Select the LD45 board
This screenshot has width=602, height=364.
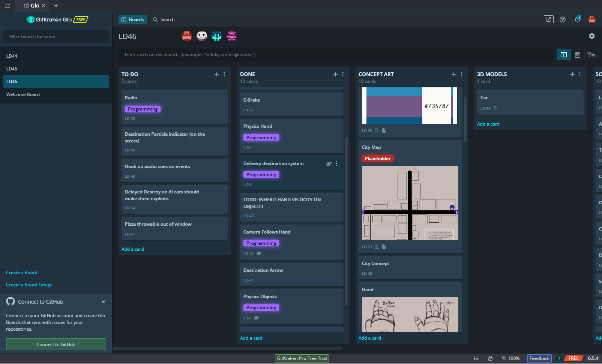tap(56, 69)
